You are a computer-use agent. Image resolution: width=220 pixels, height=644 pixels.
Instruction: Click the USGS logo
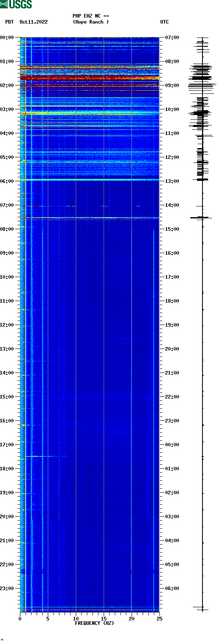(x=16, y=4)
